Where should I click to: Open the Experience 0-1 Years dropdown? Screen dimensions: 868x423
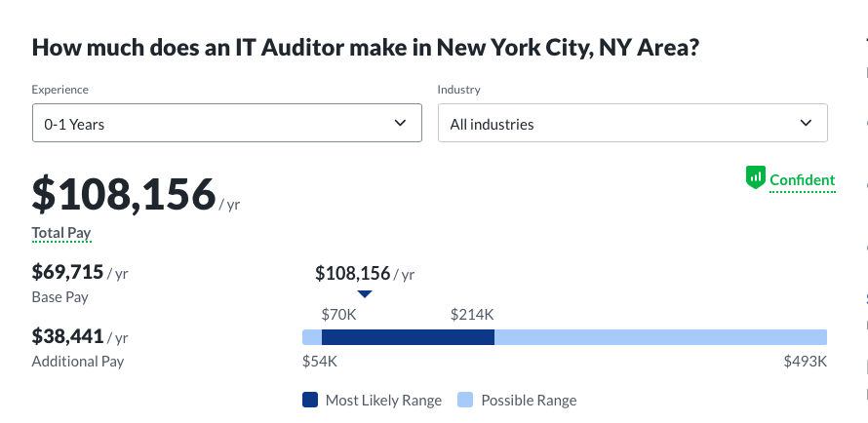coord(226,124)
